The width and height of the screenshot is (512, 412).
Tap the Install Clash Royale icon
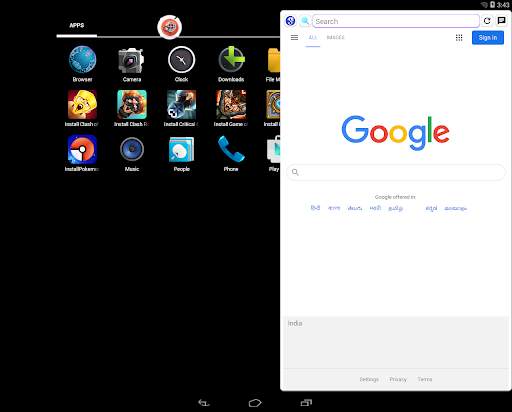(132, 105)
